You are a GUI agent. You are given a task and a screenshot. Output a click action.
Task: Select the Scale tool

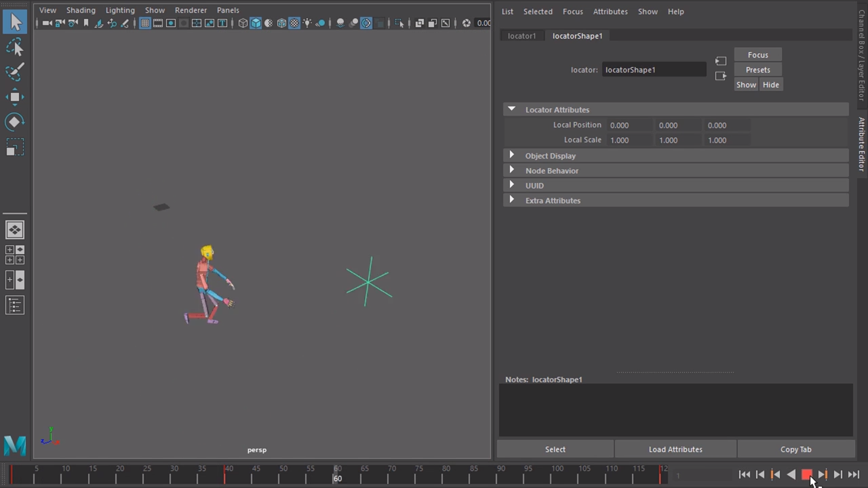[x=15, y=148]
